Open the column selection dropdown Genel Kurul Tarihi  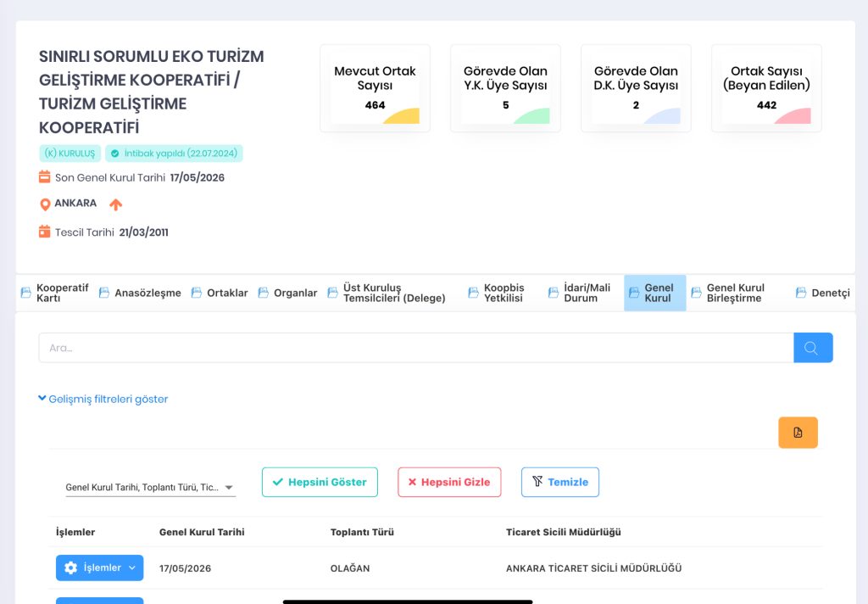click(x=151, y=487)
